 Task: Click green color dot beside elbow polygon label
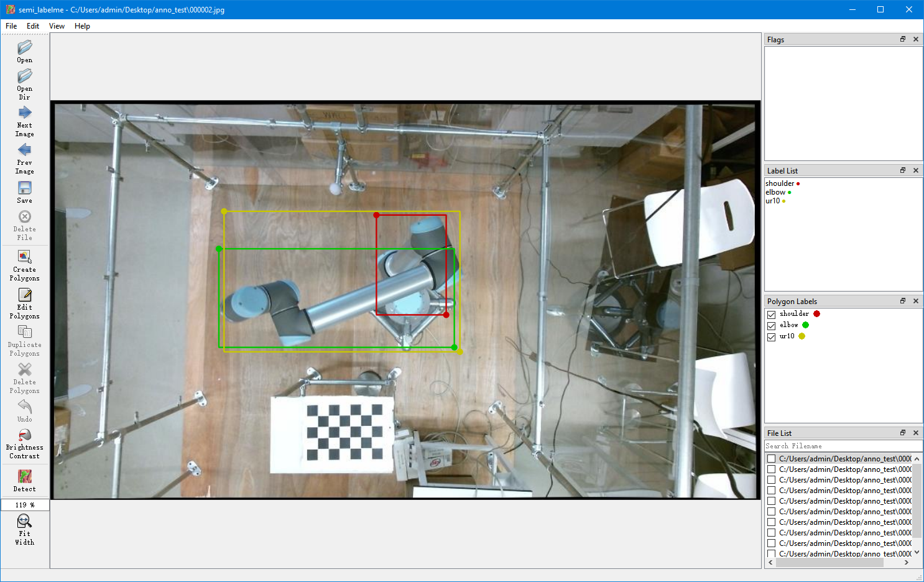tap(805, 325)
